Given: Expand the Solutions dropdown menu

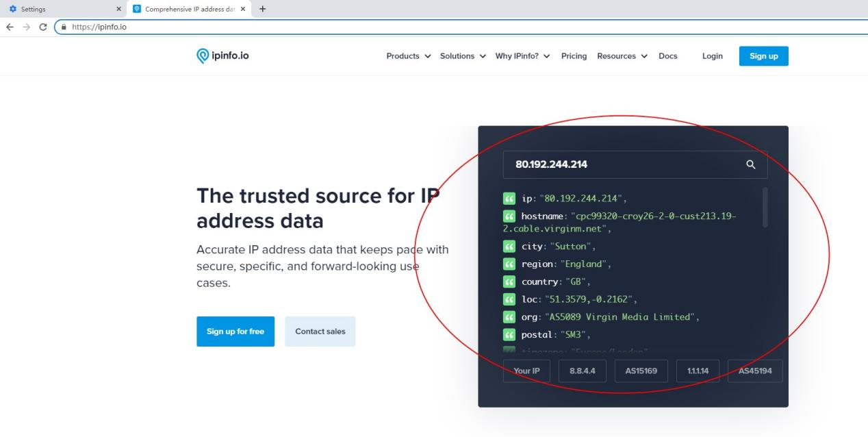Looking at the screenshot, I should pos(463,56).
